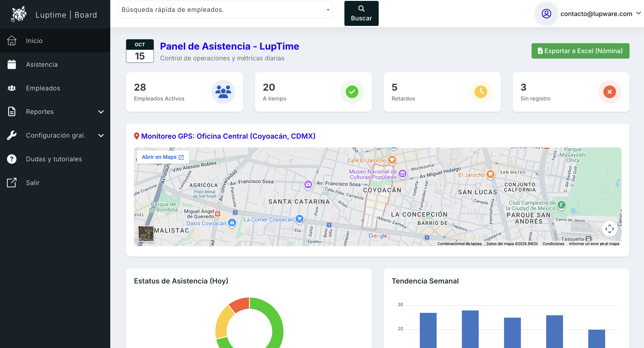Click the Salir menu label

click(x=33, y=183)
